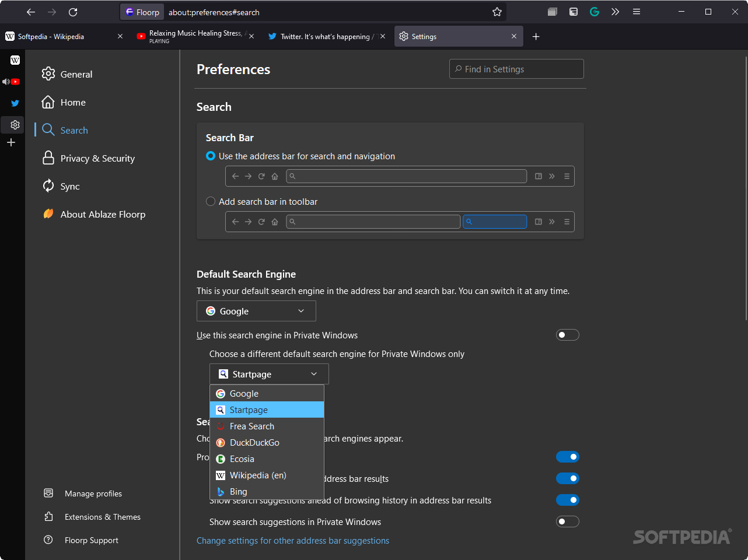Toggle Use this search engine in Private Windows

567,335
